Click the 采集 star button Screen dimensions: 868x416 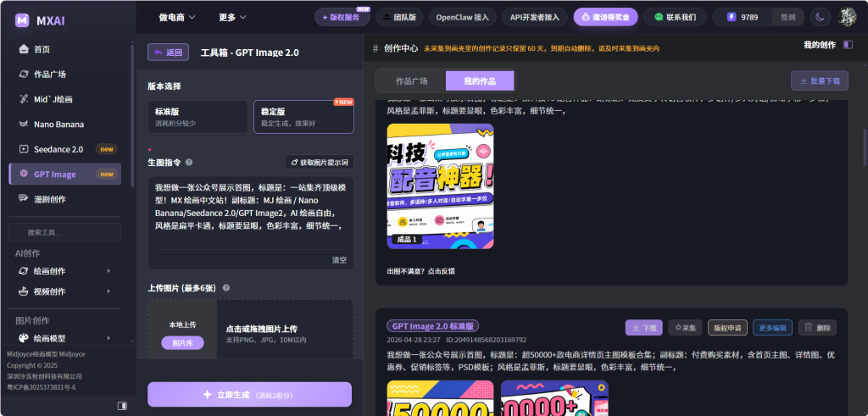pyautogui.click(x=685, y=328)
